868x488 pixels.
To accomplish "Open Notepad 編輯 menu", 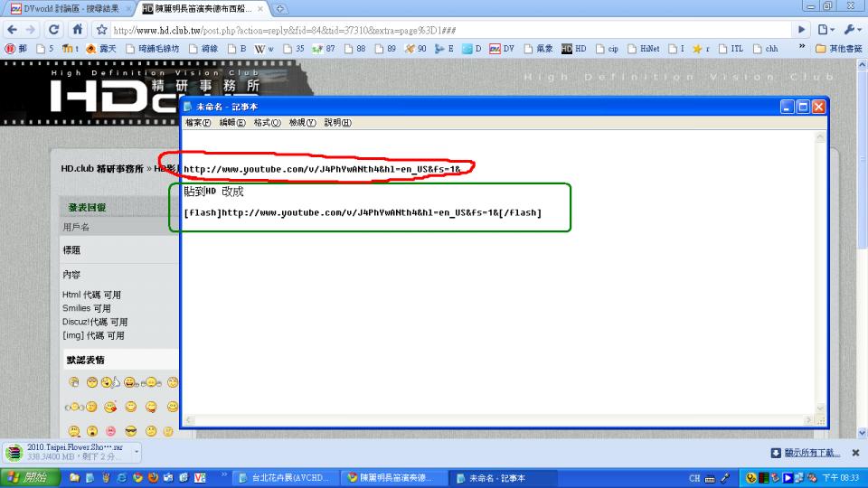I will (x=232, y=122).
